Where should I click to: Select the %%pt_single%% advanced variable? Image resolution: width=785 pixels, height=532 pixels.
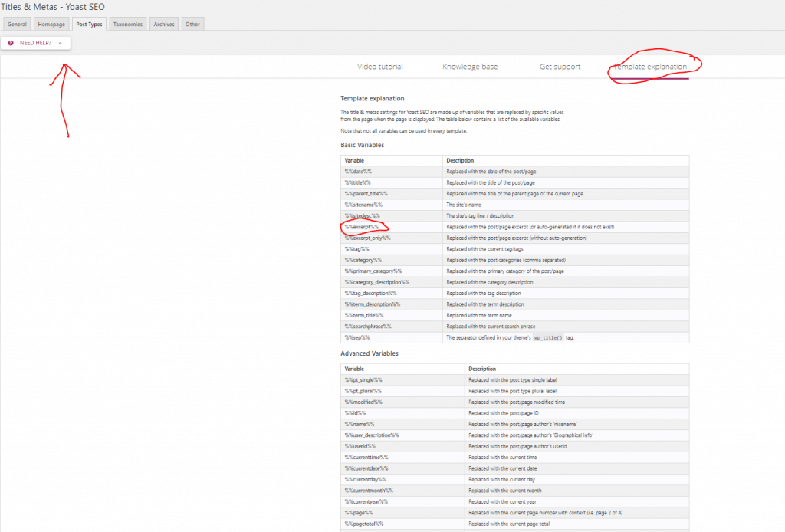(363, 379)
